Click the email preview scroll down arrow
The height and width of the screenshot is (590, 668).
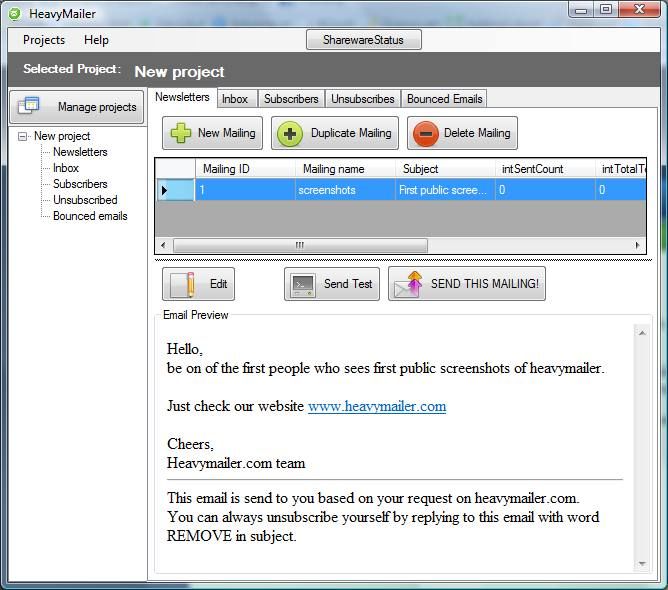click(642, 564)
